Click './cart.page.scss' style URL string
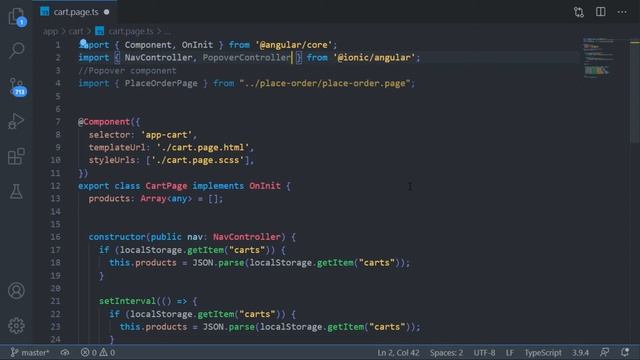Viewport: 640px width, 360px height. [x=198, y=160]
